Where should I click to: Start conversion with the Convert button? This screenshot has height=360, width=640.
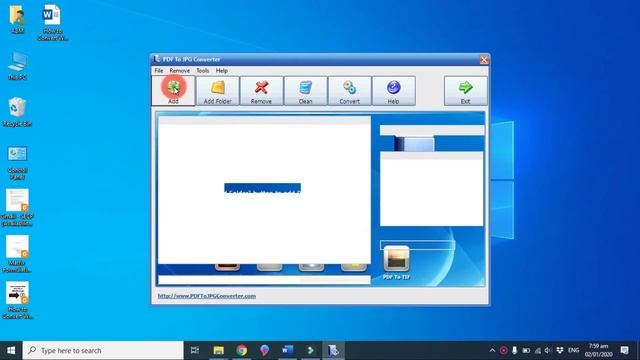[x=349, y=91]
